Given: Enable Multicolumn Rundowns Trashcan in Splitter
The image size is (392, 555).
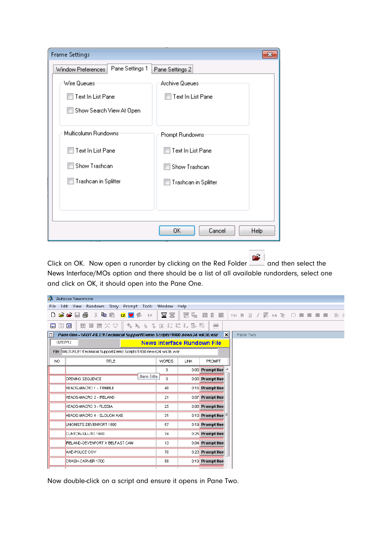Looking at the screenshot, I should (x=71, y=181).
